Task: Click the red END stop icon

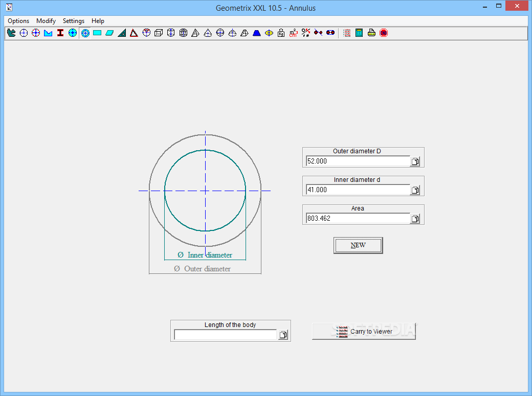Action: [x=384, y=33]
